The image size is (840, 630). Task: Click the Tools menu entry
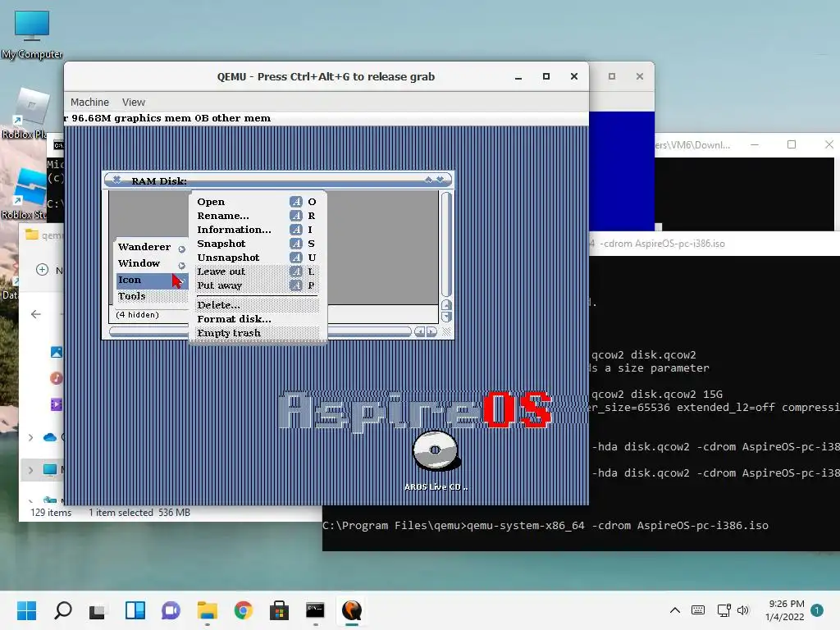pos(151,296)
